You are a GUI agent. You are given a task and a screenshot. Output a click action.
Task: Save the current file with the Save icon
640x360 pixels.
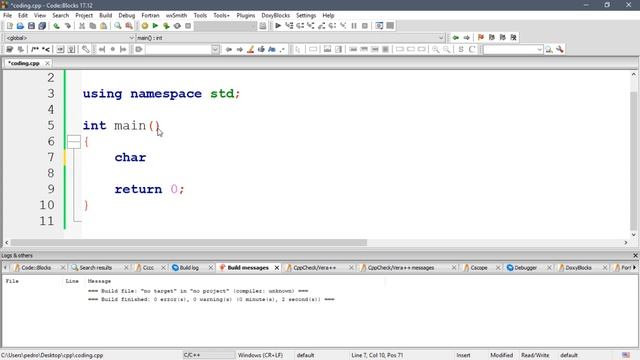click(31, 26)
